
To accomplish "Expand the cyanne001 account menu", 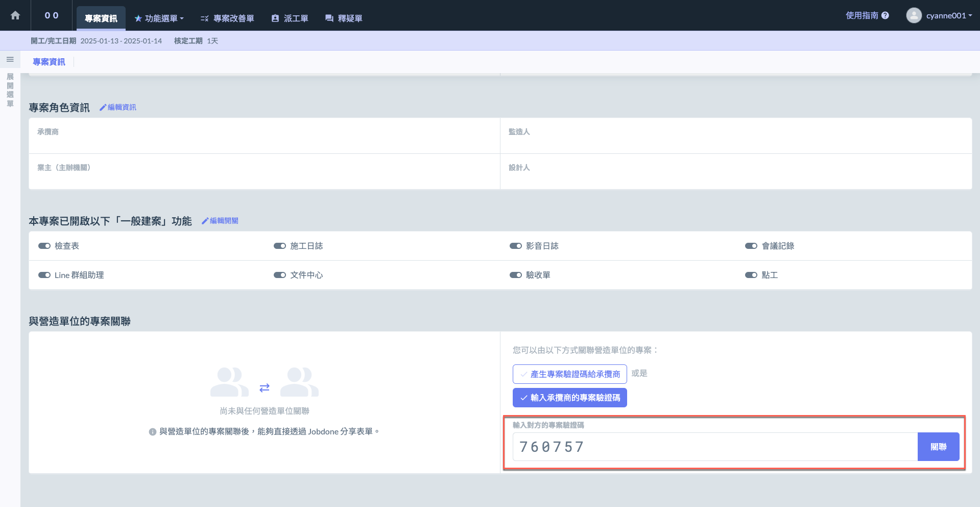I will pos(948,15).
